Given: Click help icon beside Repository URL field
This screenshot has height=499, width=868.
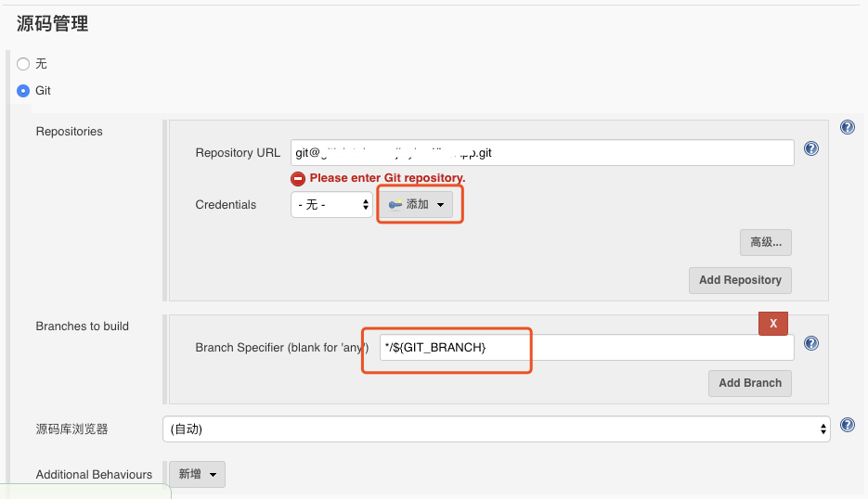Looking at the screenshot, I should [x=811, y=148].
